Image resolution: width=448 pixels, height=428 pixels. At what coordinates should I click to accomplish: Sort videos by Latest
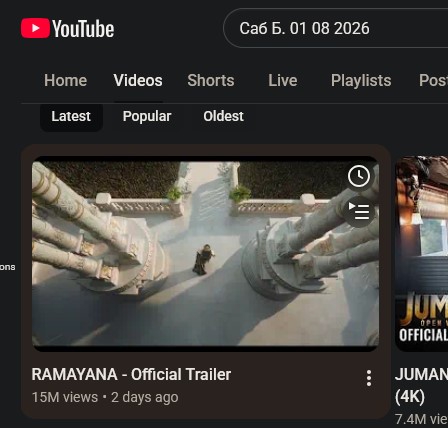coord(71,116)
